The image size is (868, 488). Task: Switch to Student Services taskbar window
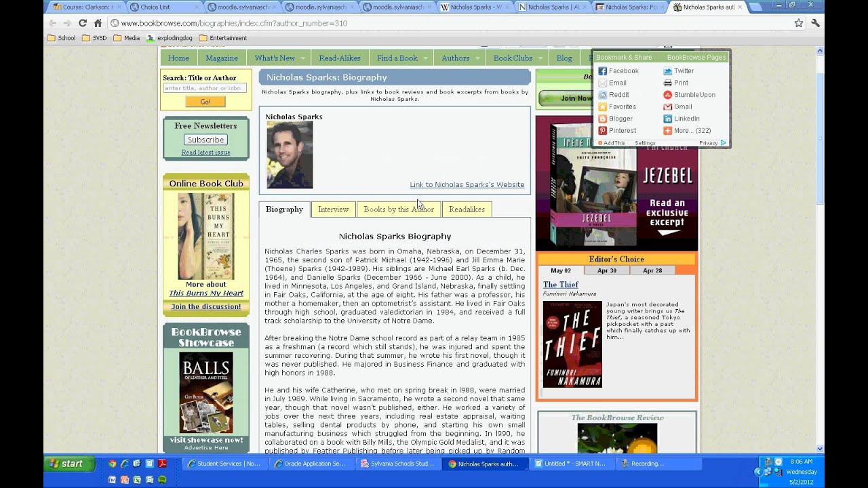(226, 464)
